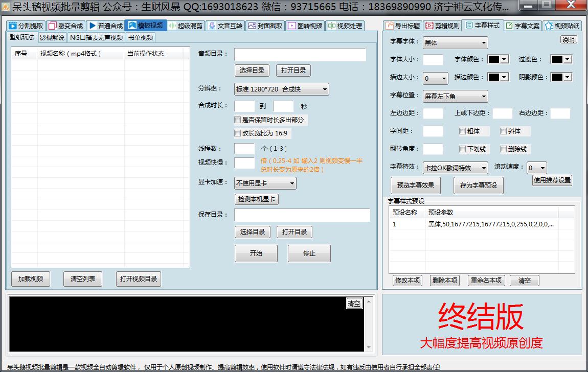Click the 检测本机显卡 button
This screenshot has height=372, width=588.
click(x=257, y=199)
